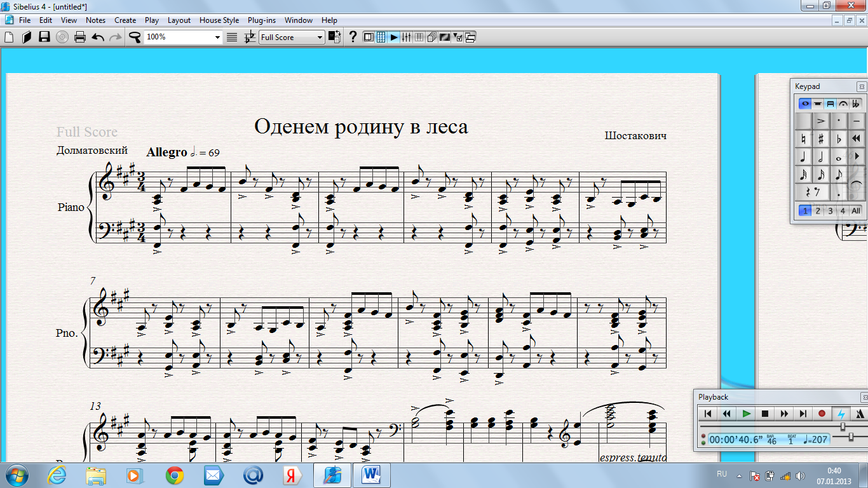
Task: Open the Layout menu
Action: coord(179,20)
